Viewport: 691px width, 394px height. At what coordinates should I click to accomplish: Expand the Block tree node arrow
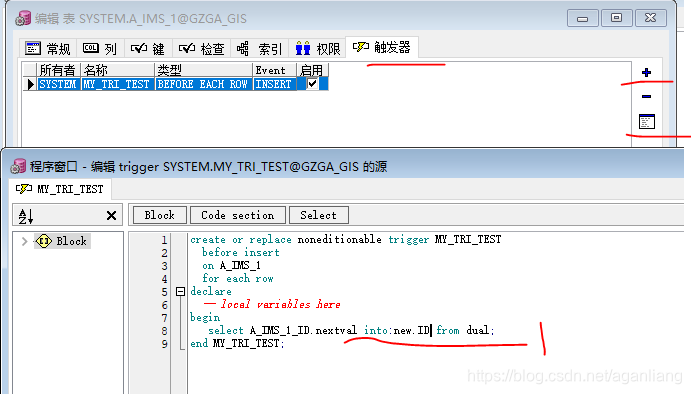pos(25,241)
